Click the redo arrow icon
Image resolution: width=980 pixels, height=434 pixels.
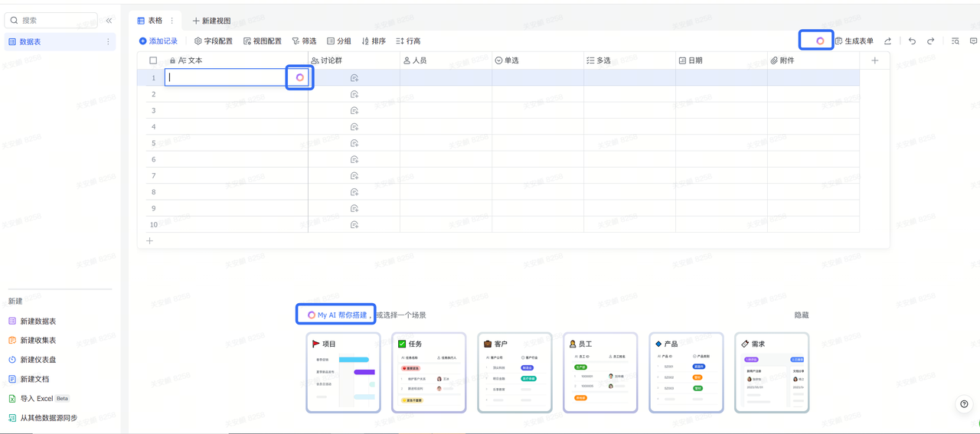931,41
